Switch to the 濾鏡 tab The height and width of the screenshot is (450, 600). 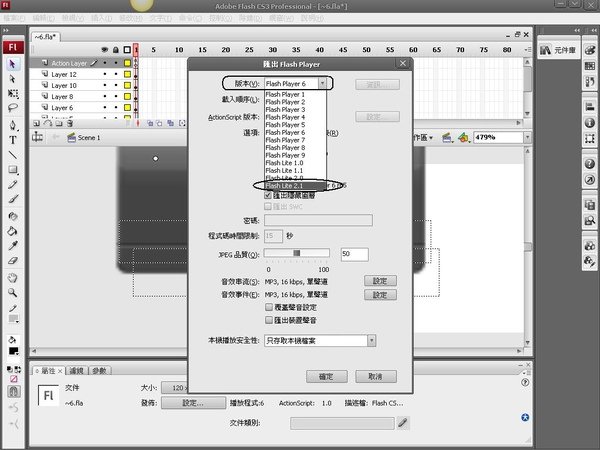pyautogui.click(x=77, y=371)
